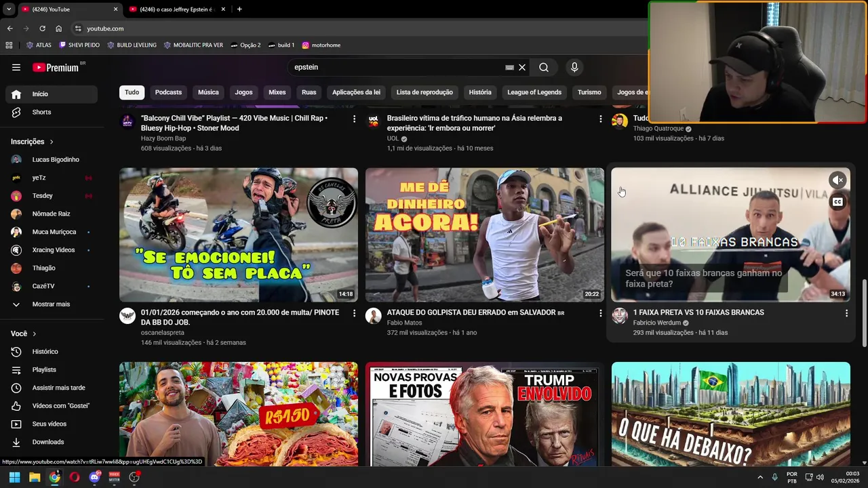Open options for ATAQUE DO GOLPISTA video
The height and width of the screenshot is (488, 868).
tap(600, 313)
